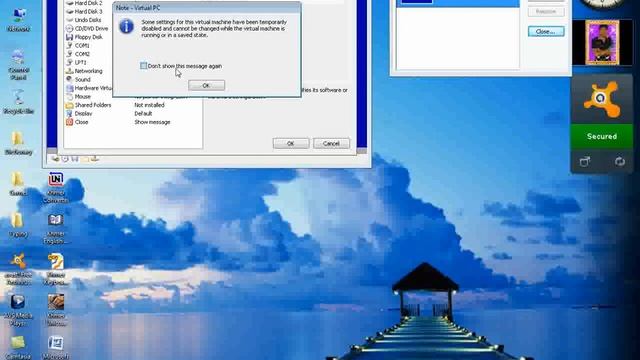Viewport: 640px width, 360px height.
Task: Open the green sticky-note desktop icon
Action: click(18, 347)
